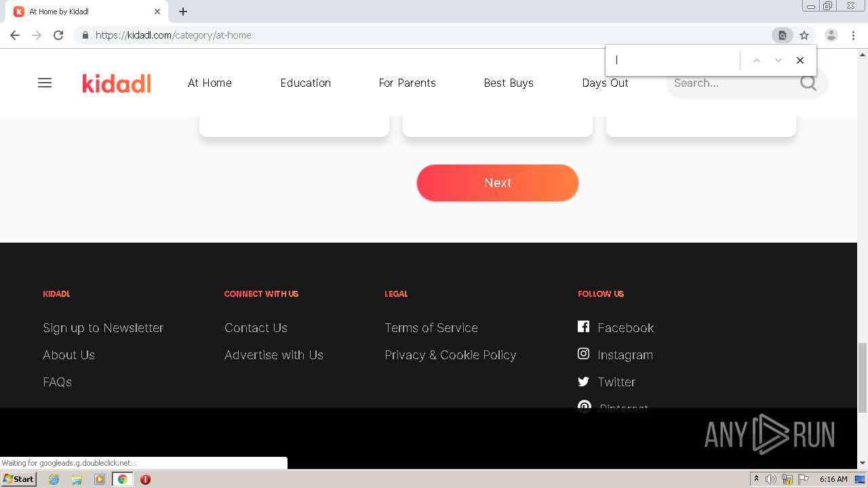The height and width of the screenshot is (488, 868).
Task: Click the Opera icon in taskbar
Action: coord(145,479)
